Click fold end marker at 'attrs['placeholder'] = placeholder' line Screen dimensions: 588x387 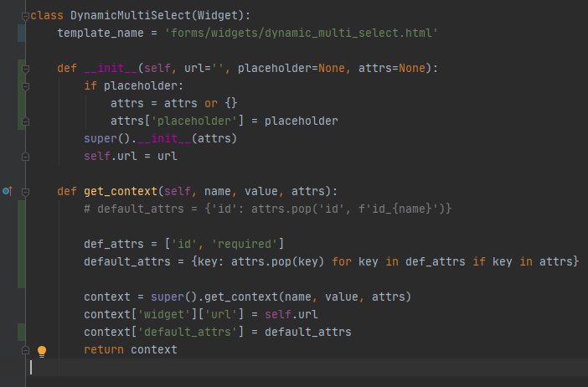[25, 121]
